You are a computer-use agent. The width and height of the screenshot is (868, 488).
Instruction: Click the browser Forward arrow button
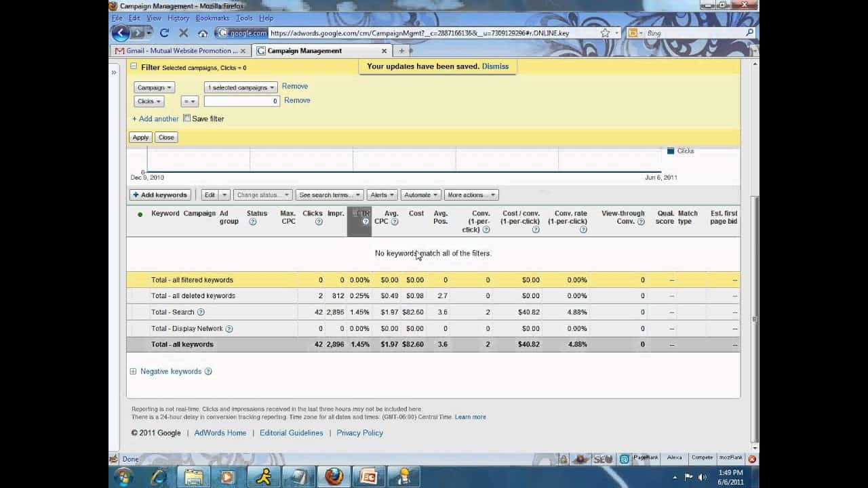tap(138, 33)
